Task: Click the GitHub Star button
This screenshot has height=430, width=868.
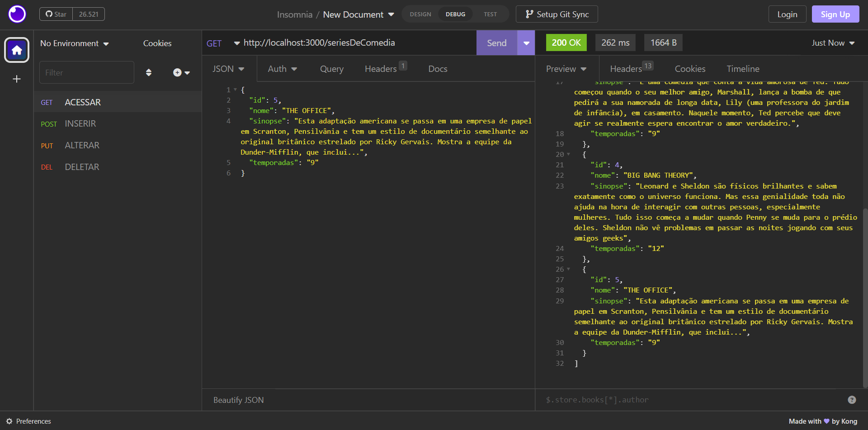Action: pos(56,14)
